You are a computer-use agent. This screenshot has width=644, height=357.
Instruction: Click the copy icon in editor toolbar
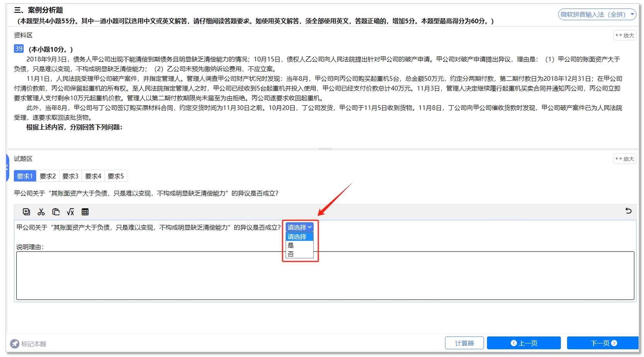tap(26, 212)
